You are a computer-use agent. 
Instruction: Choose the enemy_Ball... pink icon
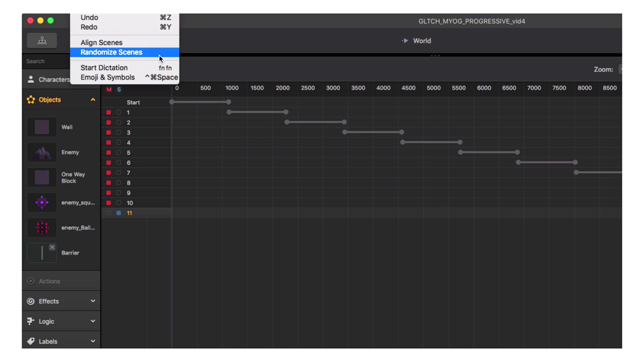point(42,228)
